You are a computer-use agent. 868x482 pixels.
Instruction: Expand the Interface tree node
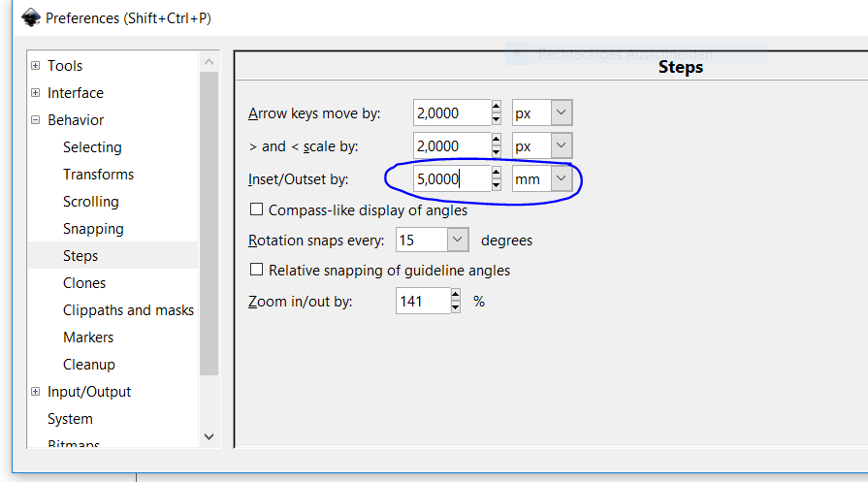36,92
